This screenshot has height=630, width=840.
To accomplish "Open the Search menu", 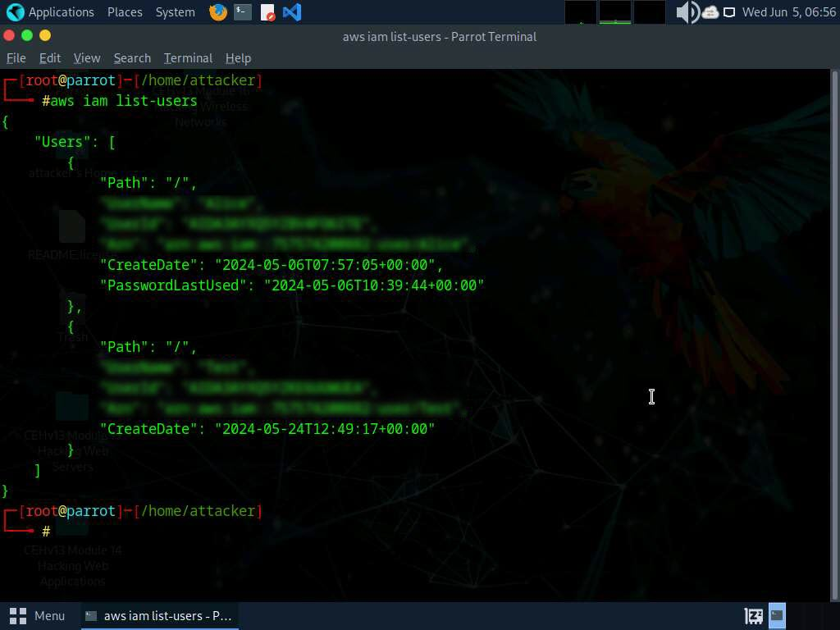I will [x=132, y=58].
